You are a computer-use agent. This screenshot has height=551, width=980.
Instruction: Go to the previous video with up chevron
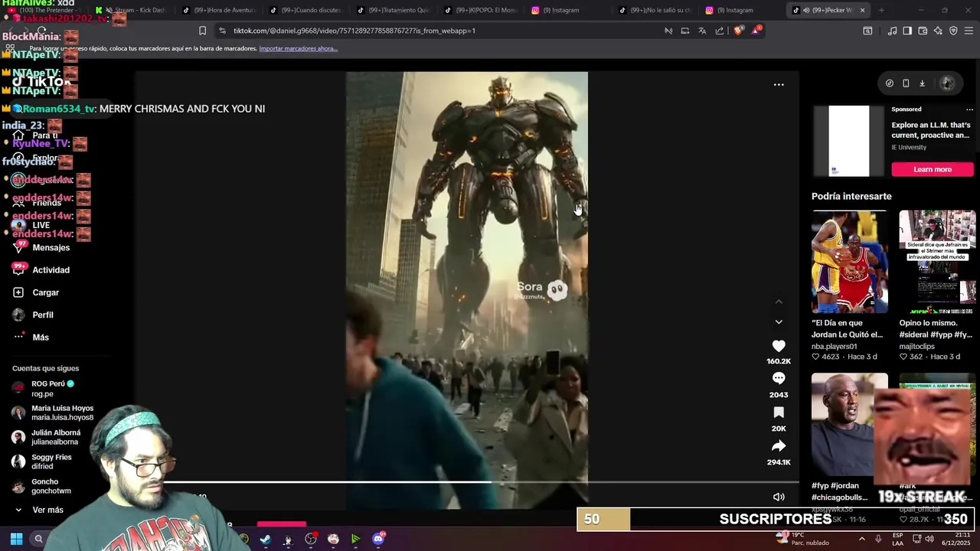[x=779, y=302]
